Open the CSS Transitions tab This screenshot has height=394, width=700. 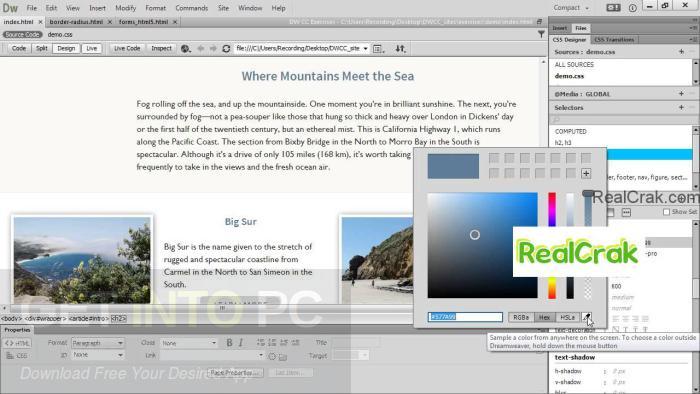pos(614,40)
